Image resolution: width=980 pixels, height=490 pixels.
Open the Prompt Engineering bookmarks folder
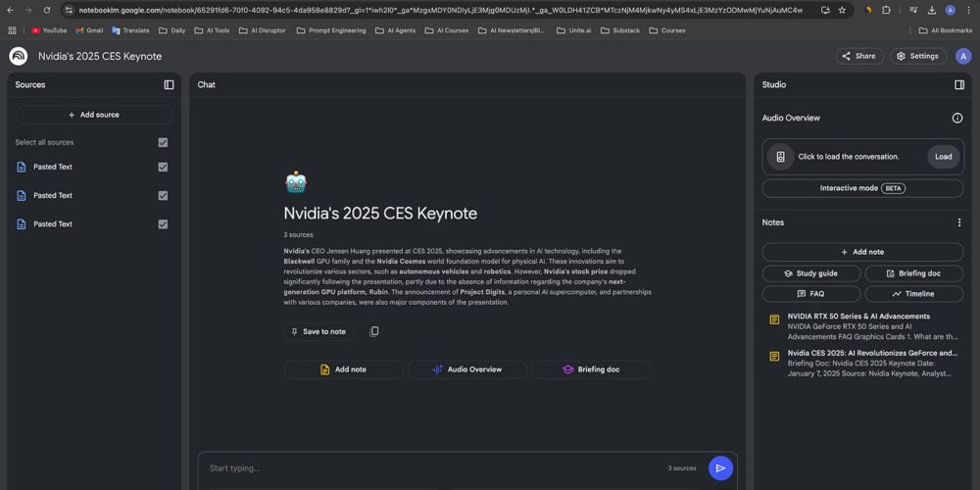331,30
